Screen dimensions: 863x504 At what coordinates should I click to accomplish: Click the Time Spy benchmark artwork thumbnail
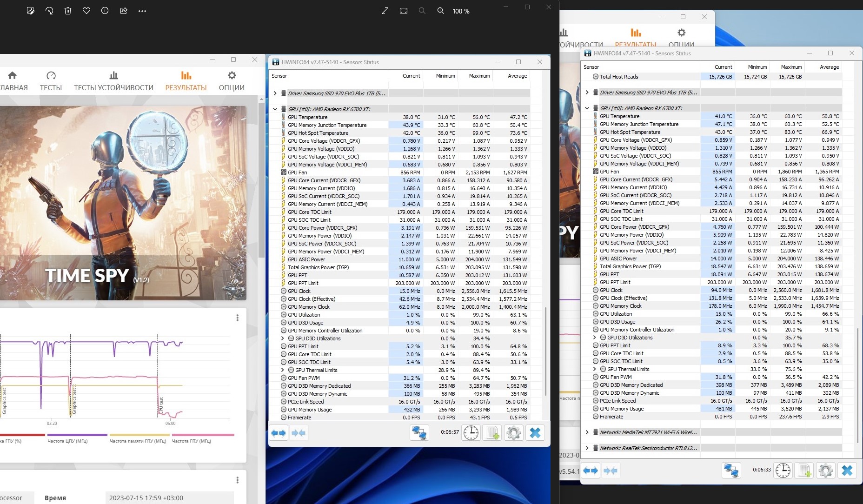123,203
